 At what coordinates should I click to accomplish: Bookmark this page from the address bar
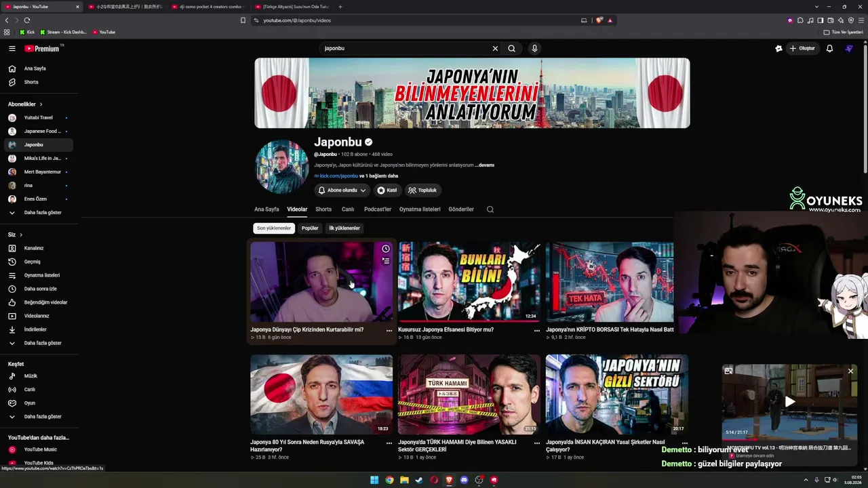pos(243,20)
